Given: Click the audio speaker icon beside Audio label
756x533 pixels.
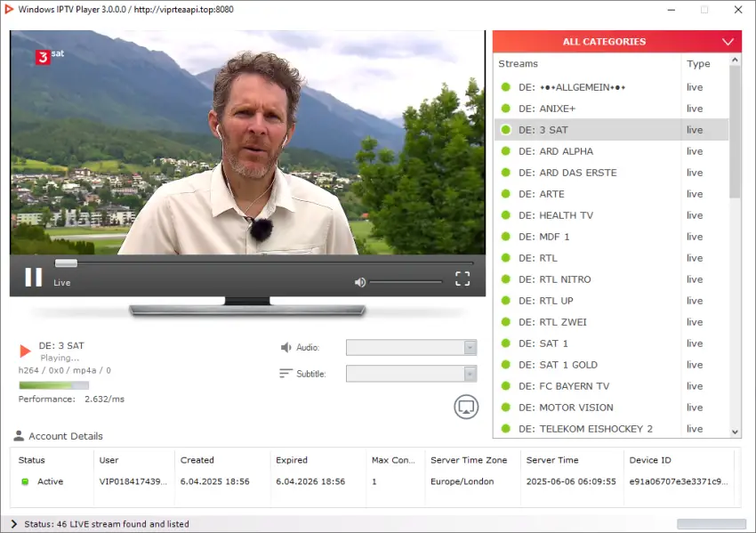Looking at the screenshot, I should [x=286, y=347].
